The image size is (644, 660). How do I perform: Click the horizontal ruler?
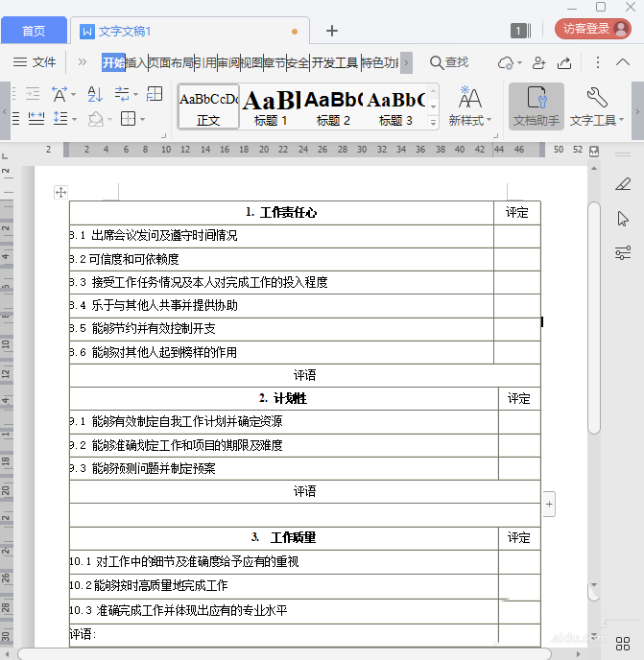tap(304, 150)
